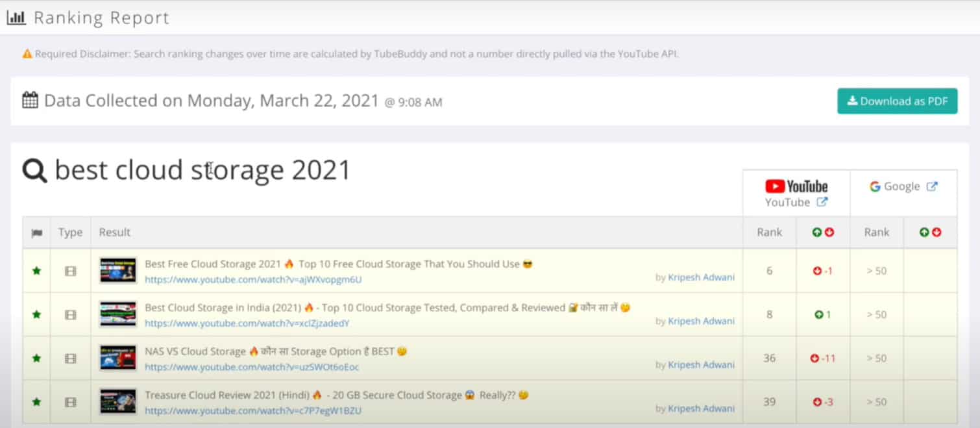Click the YouTube rank value 36
The image size is (980, 428).
coord(769,358)
